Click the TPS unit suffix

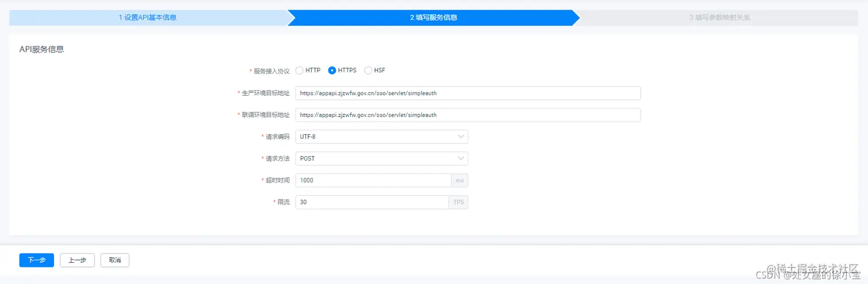[x=459, y=202]
